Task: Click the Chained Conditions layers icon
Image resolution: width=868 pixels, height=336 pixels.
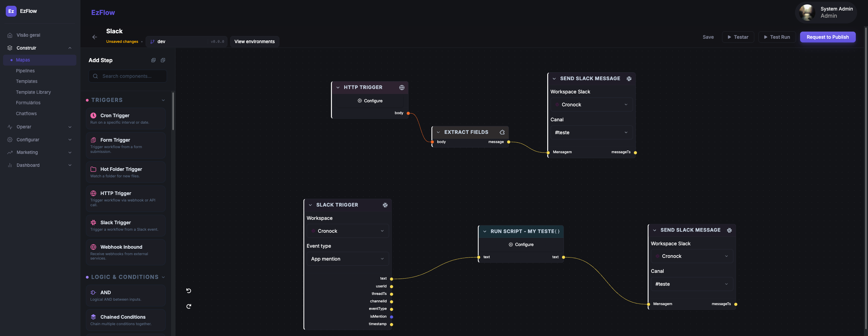Action: [93, 317]
